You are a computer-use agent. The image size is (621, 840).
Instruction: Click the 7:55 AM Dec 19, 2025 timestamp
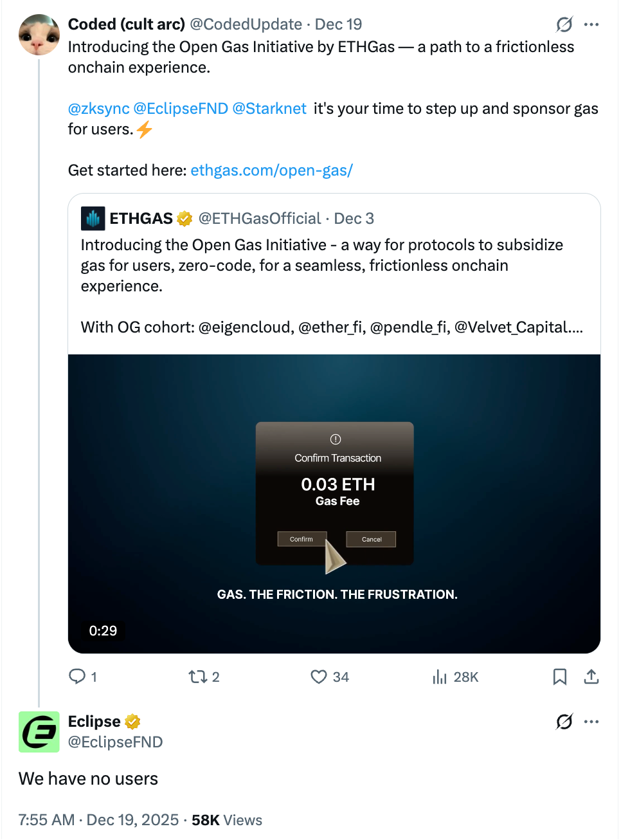(98, 820)
